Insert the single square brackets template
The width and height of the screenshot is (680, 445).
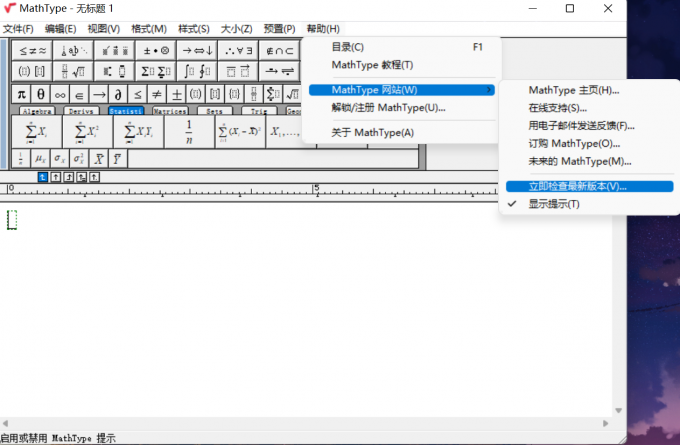click(x=215, y=94)
